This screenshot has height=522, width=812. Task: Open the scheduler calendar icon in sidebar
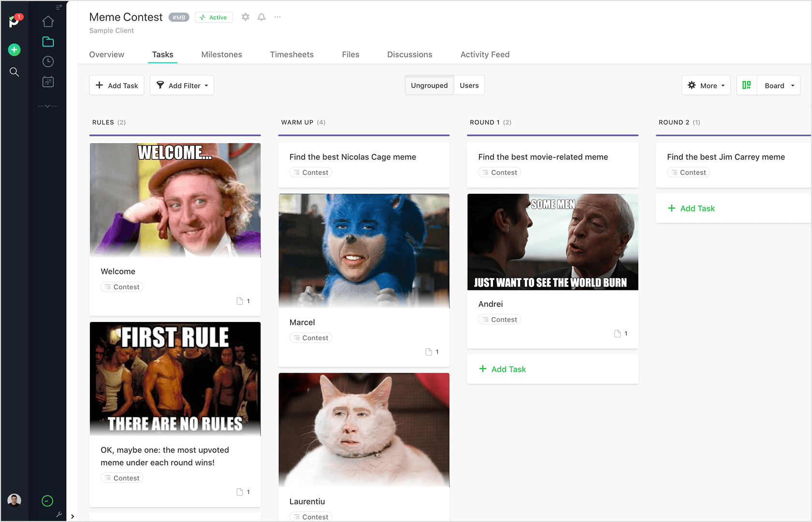point(48,81)
